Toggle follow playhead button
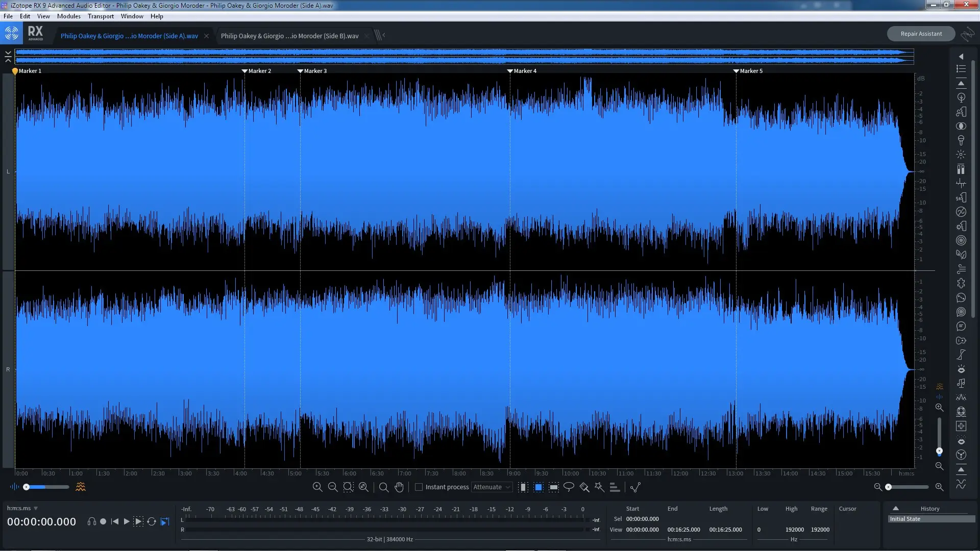 click(x=165, y=521)
